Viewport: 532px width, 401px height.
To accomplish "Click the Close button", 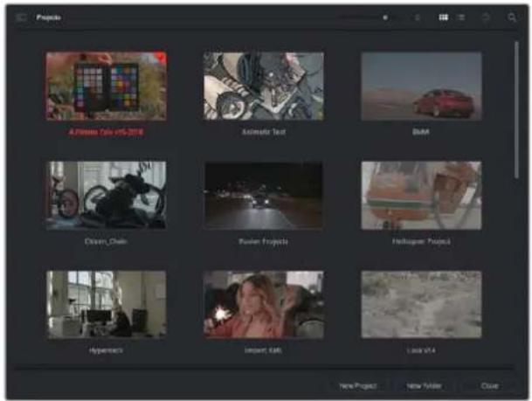I will (489, 386).
